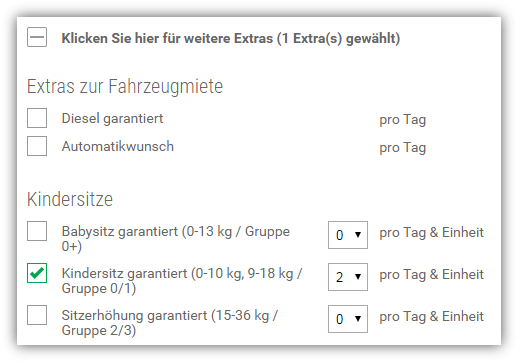Viewport: 524px width, 364px height.
Task: Uncheck the green Kindersitz garantiert checkbox
Action: (x=37, y=273)
